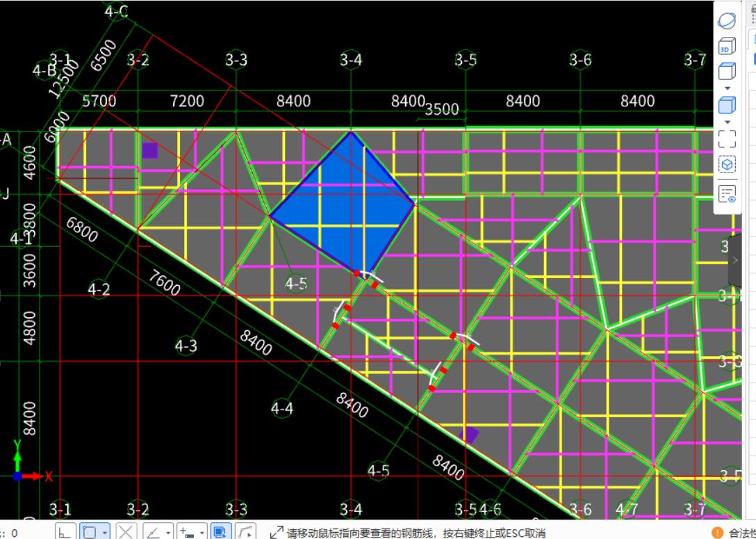Click the 12500 dimension label
The width and height of the screenshot is (756, 539).
(x=64, y=78)
